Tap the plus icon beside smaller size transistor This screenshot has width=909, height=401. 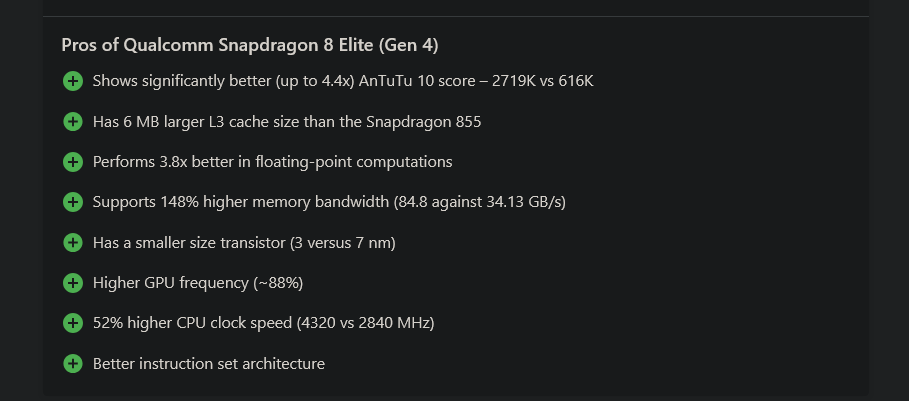[x=72, y=243]
